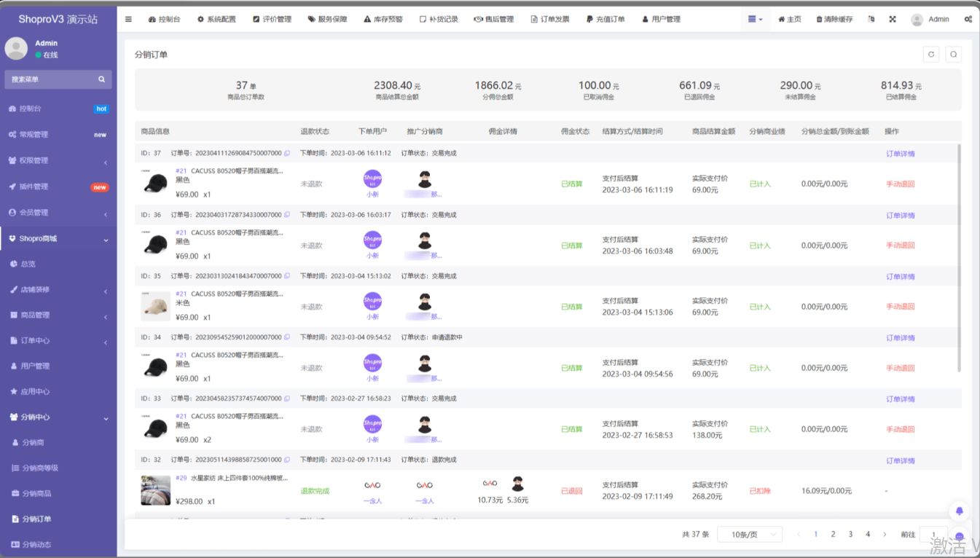980x558 pixels.
Task: Toggle the sidebar with the hamburger icon
Action: point(128,19)
